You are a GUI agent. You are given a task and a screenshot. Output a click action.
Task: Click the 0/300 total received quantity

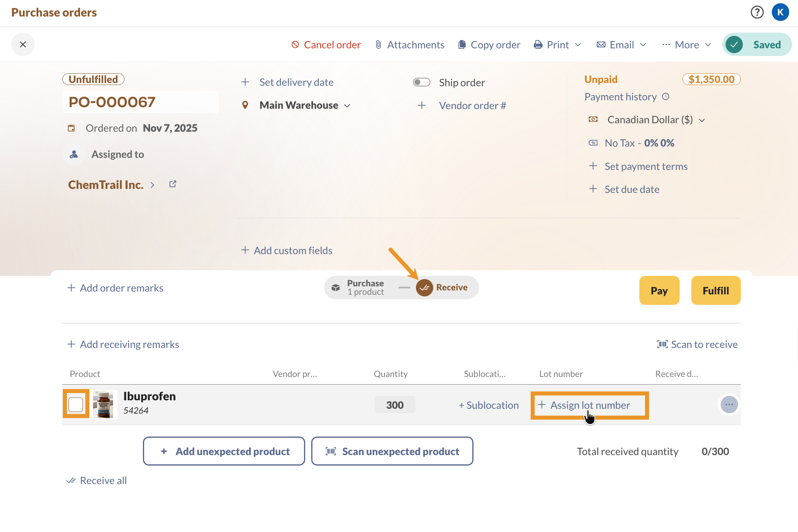pos(715,451)
